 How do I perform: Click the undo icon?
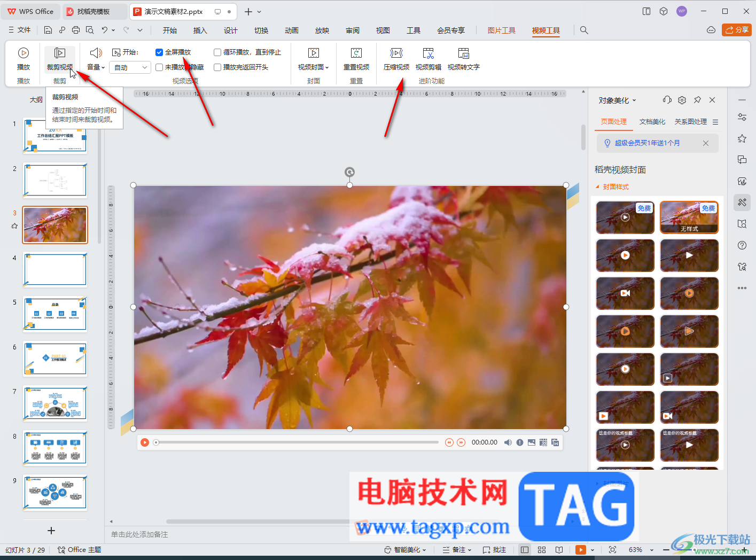coord(105,30)
